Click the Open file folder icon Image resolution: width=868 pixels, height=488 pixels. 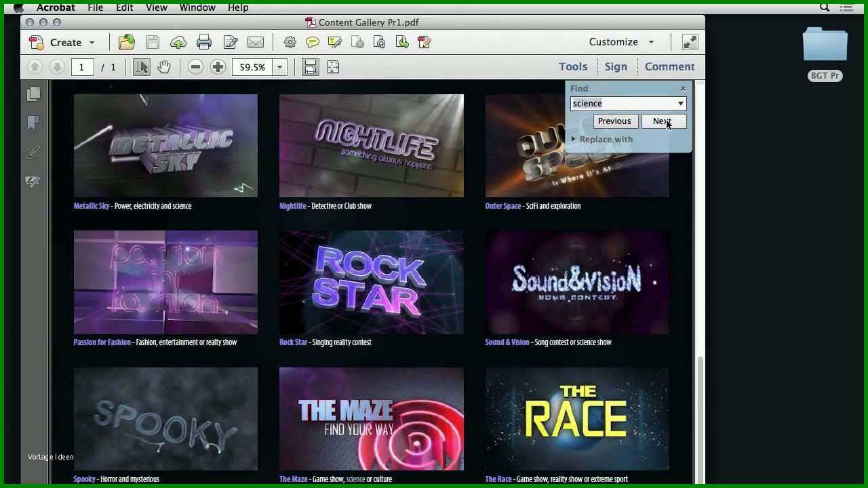click(126, 42)
